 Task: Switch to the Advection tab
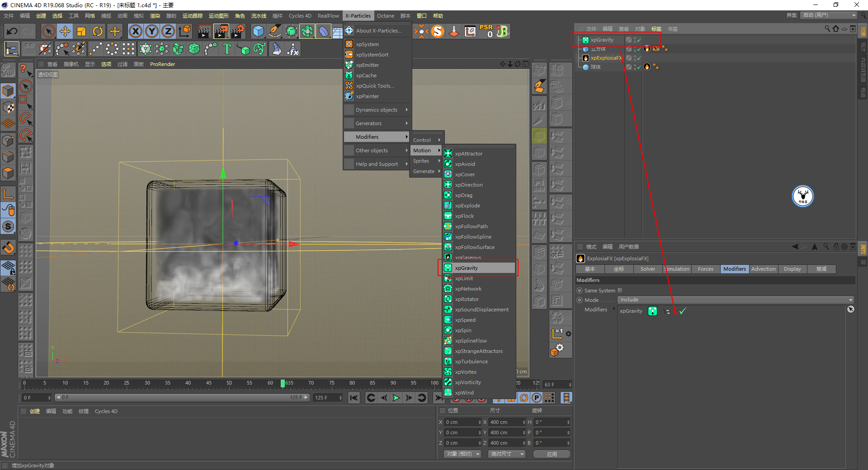763,269
